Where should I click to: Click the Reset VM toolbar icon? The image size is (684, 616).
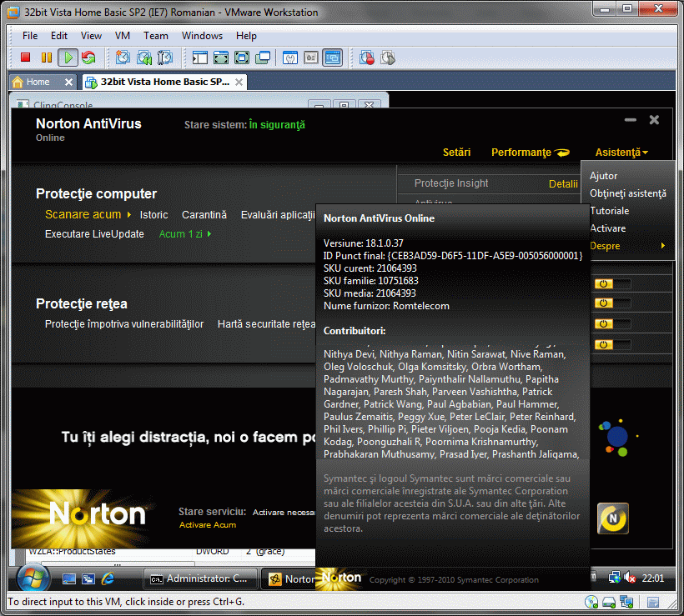coord(88,58)
